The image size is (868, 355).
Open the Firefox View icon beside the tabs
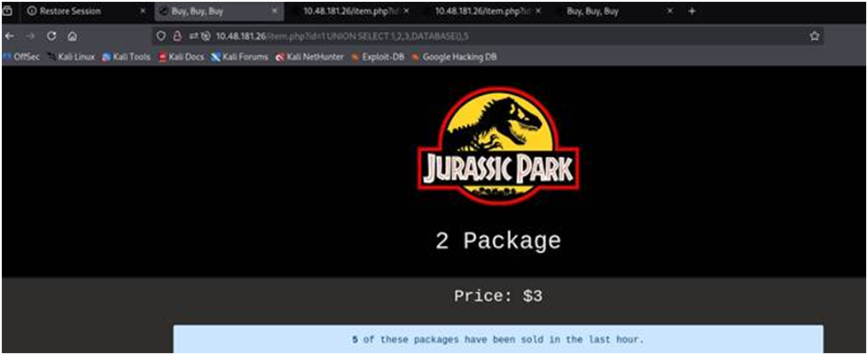pyautogui.click(x=7, y=11)
